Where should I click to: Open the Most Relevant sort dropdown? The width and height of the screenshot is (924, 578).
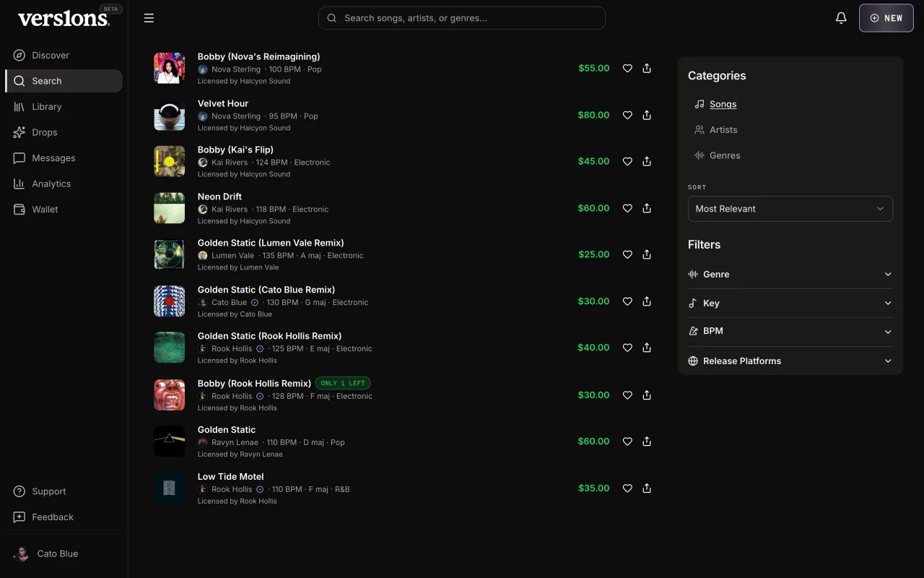[x=790, y=209]
